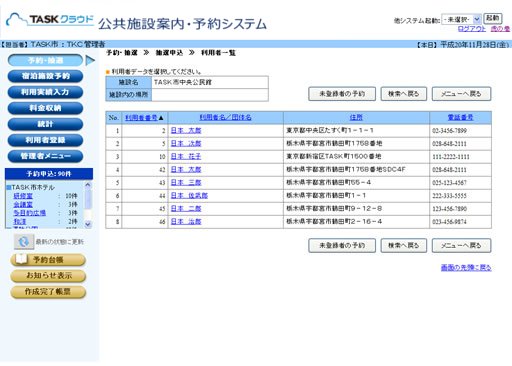Open the 宿泊施設予約 menu
Viewport: 512px width, 366px height.
click(45, 76)
